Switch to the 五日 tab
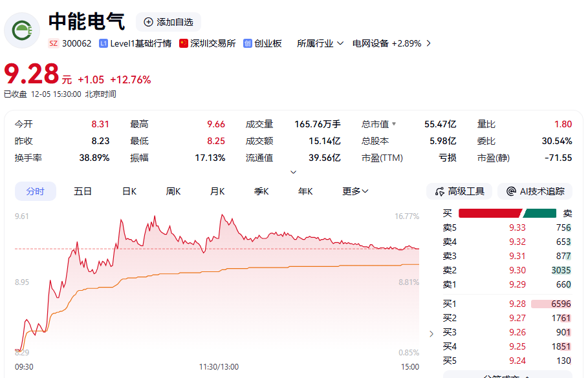Image resolution: width=588 pixels, height=378 pixels. coord(83,191)
